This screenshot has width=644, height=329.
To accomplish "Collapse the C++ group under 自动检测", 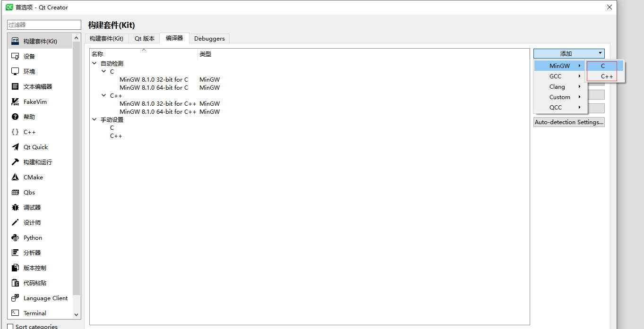I will 104,95.
